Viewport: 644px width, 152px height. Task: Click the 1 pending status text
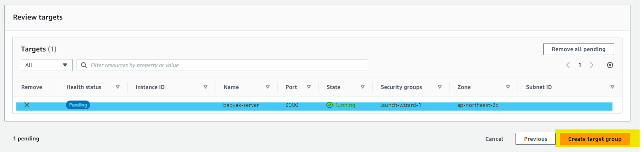(x=26, y=138)
